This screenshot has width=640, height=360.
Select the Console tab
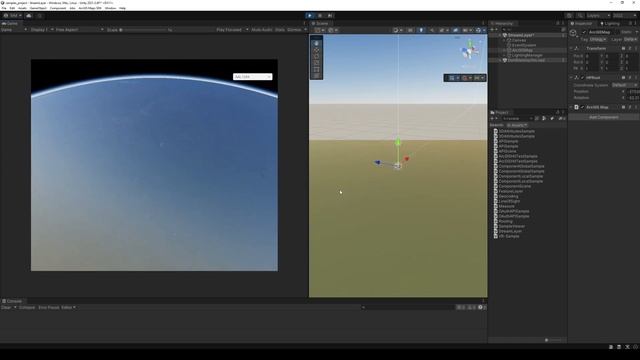tap(12, 301)
